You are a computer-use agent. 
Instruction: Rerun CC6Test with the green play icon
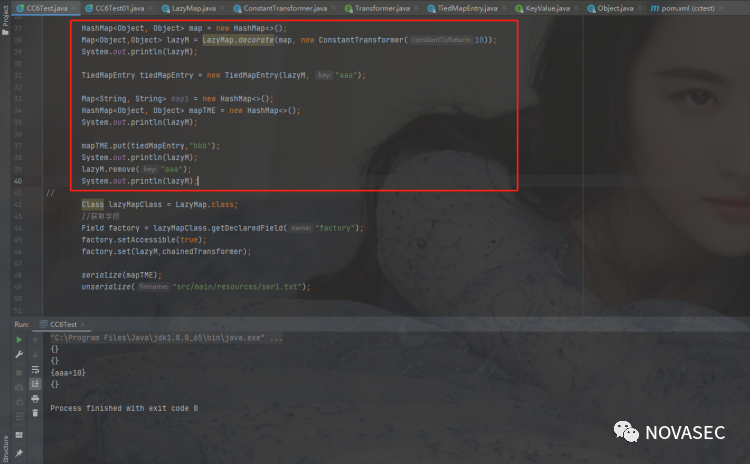pyautogui.click(x=19, y=340)
